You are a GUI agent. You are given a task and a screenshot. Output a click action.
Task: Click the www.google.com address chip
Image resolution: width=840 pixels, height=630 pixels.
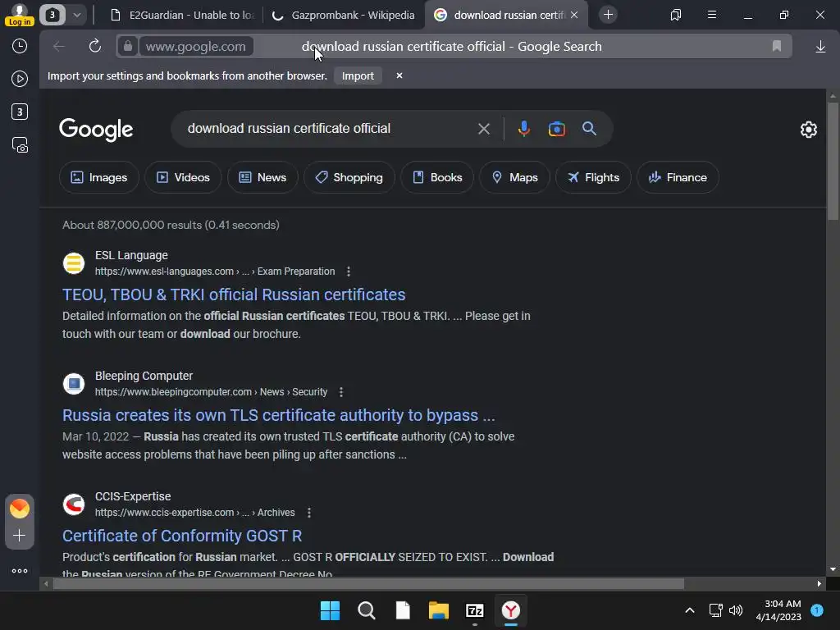pos(195,47)
